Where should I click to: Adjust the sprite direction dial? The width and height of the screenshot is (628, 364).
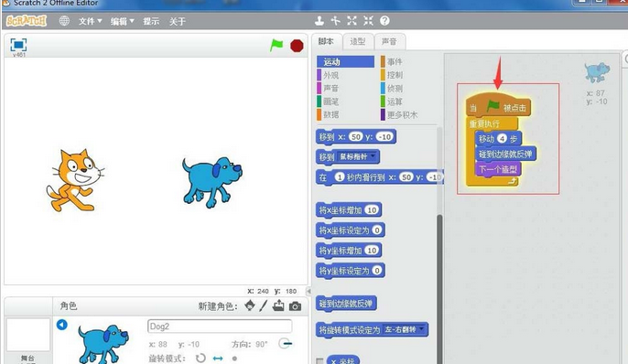pyautogui.click(x=286, y=343)
